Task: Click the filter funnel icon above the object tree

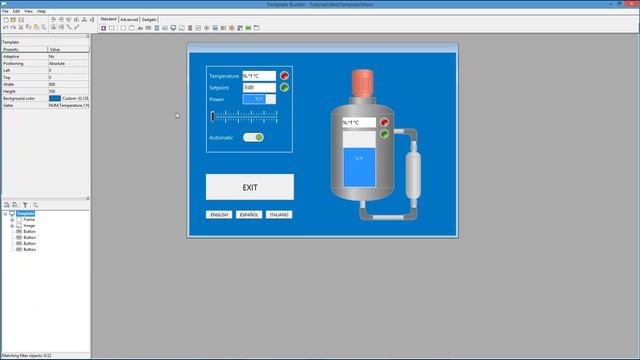Action: pos(25,205)
